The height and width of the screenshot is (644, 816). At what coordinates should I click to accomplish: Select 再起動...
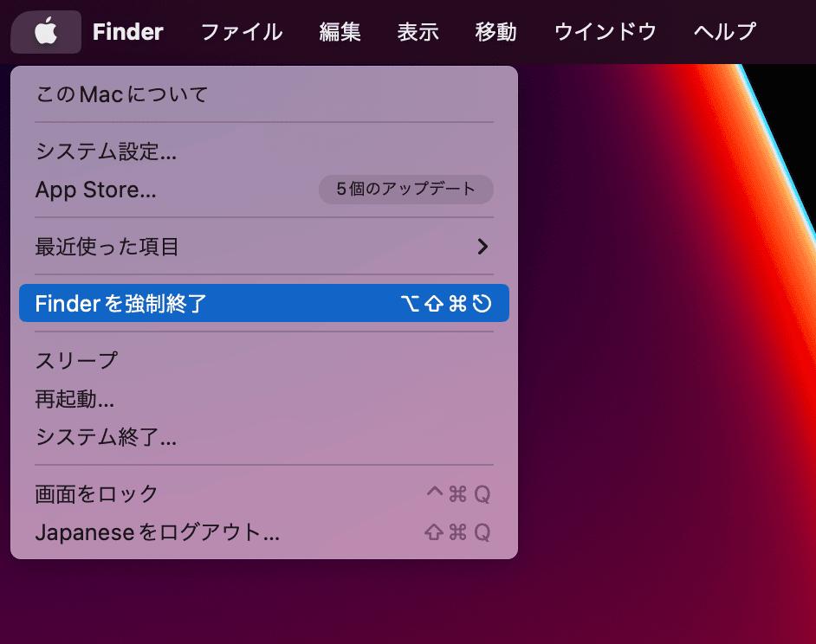264,398
